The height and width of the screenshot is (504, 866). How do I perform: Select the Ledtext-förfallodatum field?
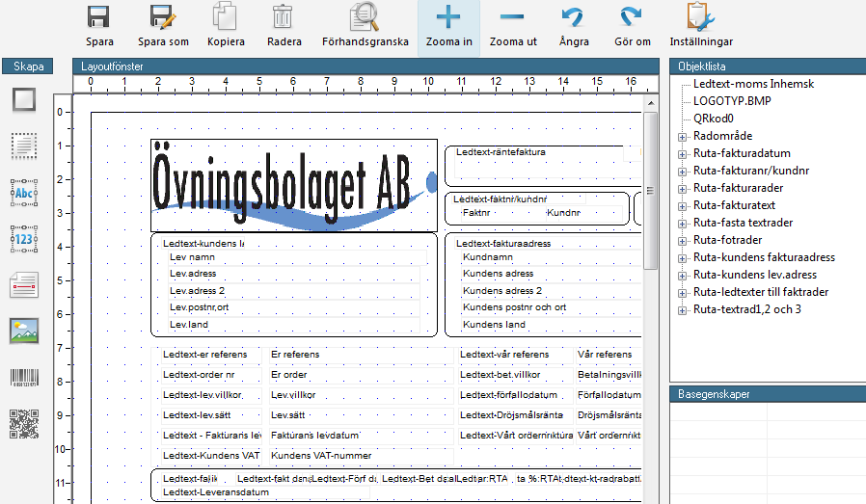[x=515, y=395]
